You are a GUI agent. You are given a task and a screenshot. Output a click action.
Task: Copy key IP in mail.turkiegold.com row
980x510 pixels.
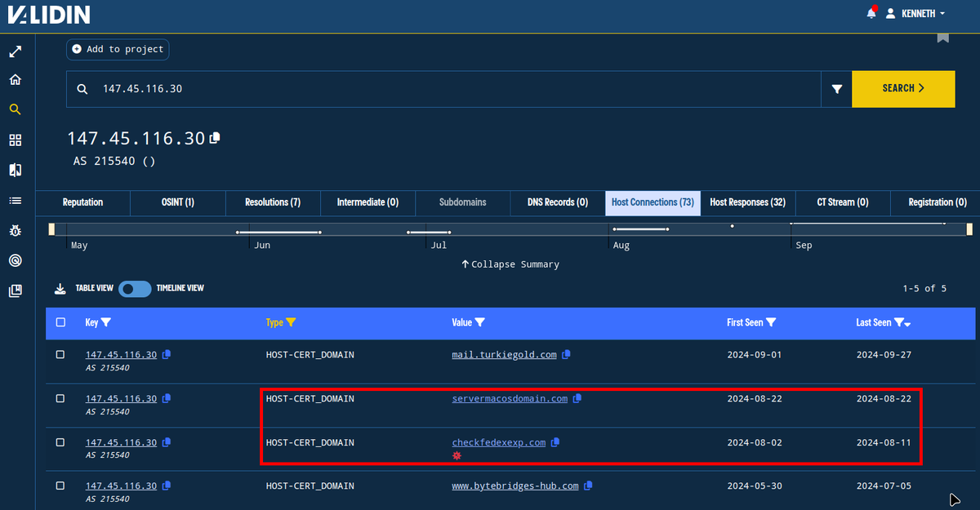tap(167, 354)
